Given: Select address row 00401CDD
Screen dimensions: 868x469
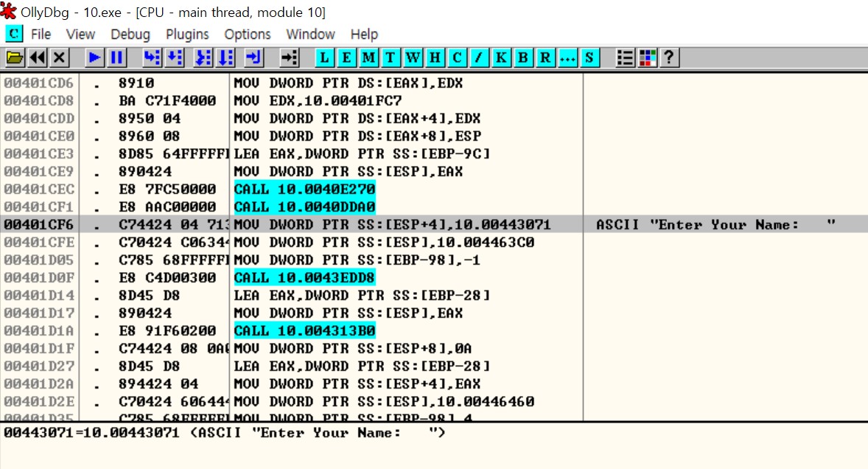Looking at the screenshot, I should [39, 119].
